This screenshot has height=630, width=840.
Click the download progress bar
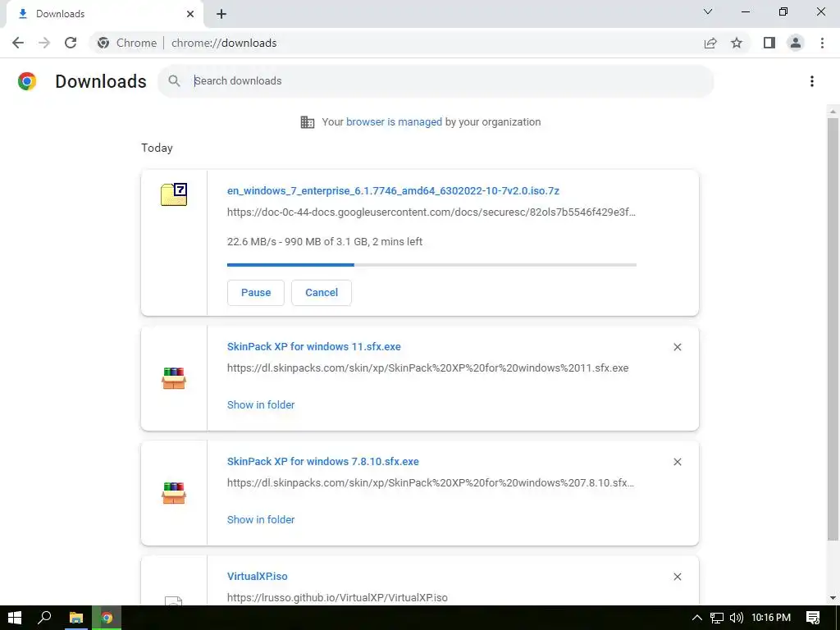(x=431, y=265)
